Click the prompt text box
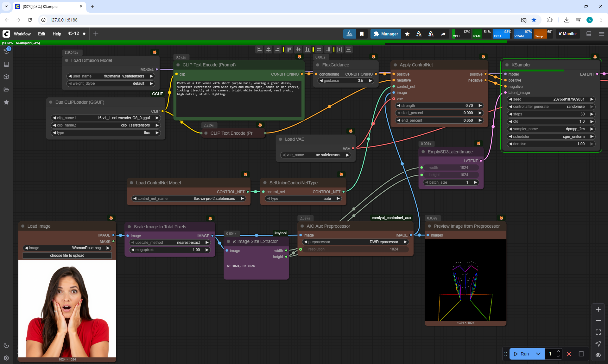Image resolution: width=608 pixels, height=364 pixels. [239, 98]
